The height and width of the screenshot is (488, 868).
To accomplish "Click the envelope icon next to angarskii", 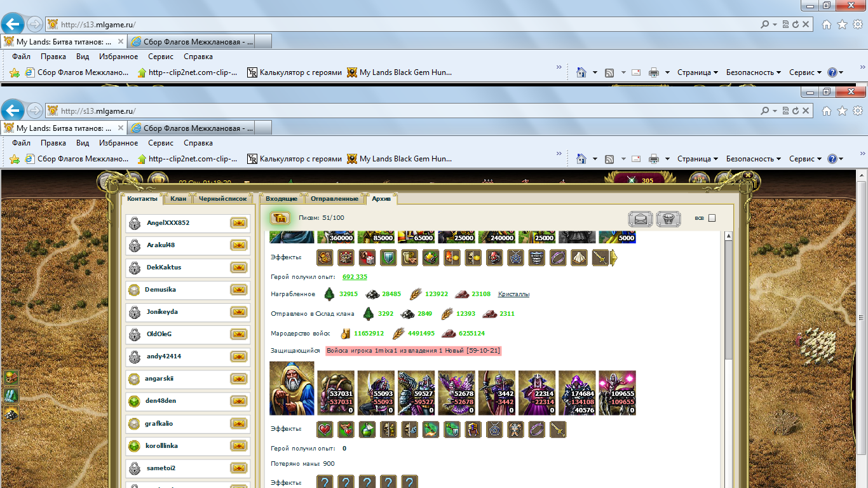I will click(238, 379).
